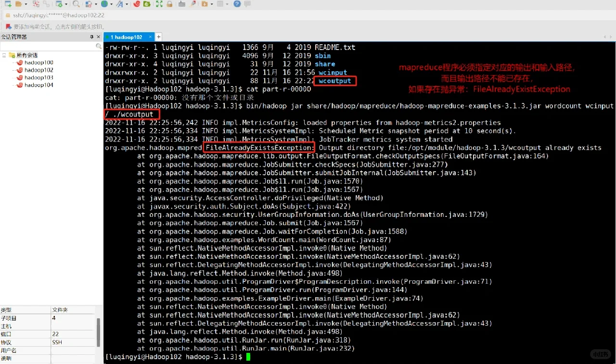
Task: Select hadoop104 session
Action: 35,85
